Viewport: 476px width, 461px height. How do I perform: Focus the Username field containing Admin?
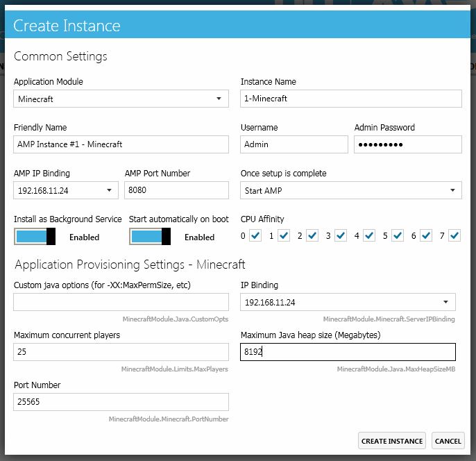point(294,144)
